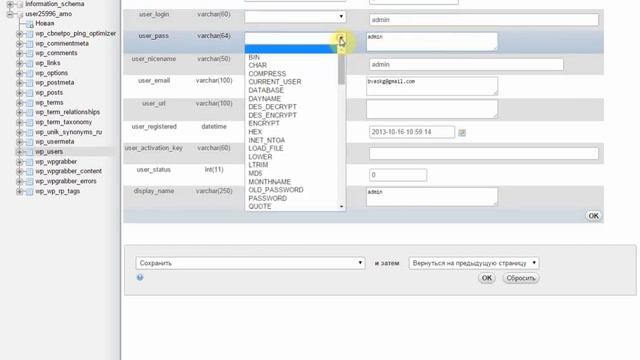The height and width of the screenshot is (360, 640).
Task: Open wp_options table in tree
Action: click(x=51, y=73)
